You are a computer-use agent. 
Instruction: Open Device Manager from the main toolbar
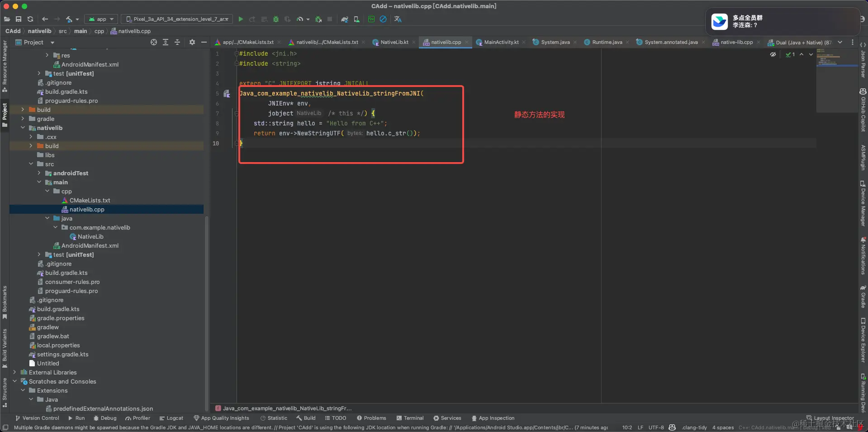click(357, 19)
